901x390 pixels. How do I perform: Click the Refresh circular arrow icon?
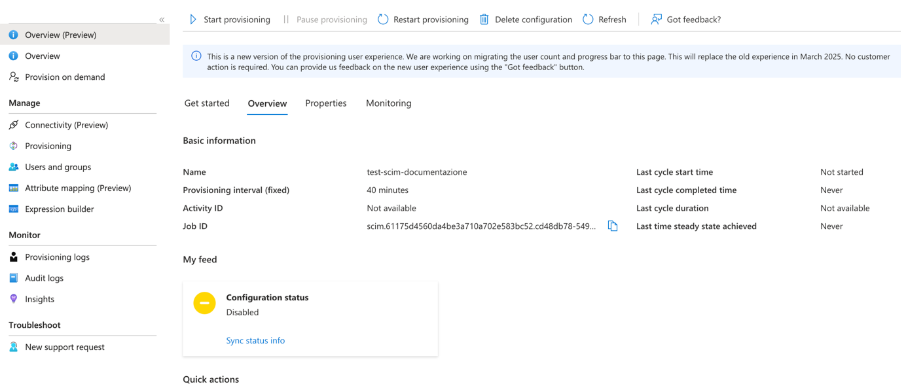(588, 20)
